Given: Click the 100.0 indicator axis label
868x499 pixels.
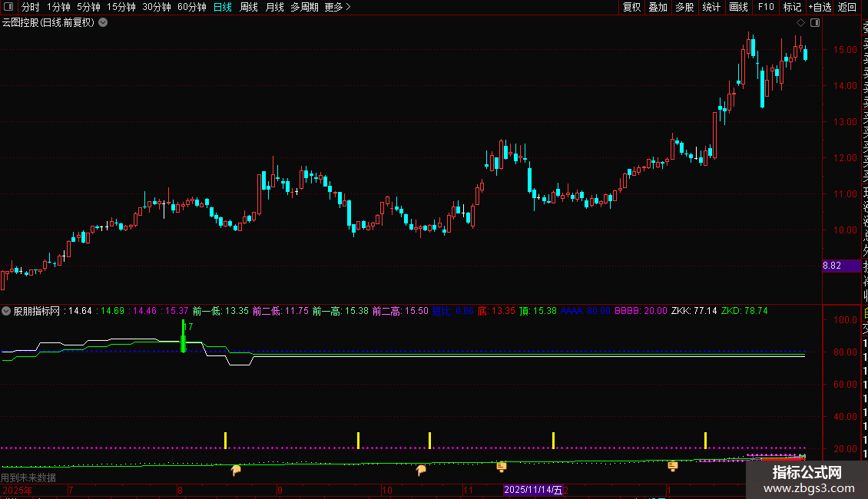Looking at the screenshot, I should tap(845, 320).
